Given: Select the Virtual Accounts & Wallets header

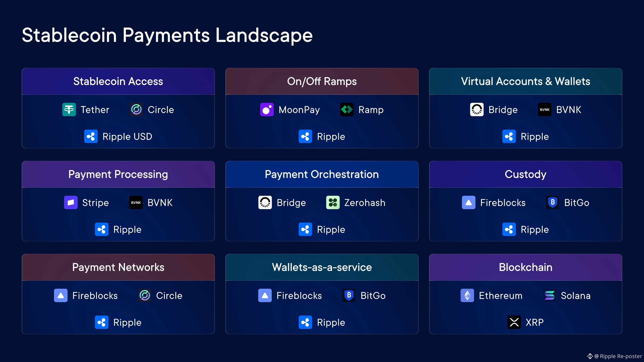Looking at the screenshot, I should coord(525,81).
